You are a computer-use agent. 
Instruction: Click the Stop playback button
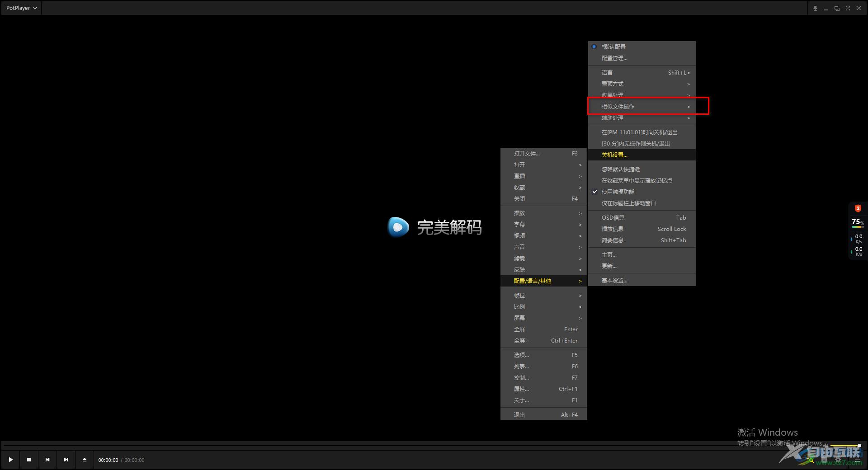click(x=29, y=460)
